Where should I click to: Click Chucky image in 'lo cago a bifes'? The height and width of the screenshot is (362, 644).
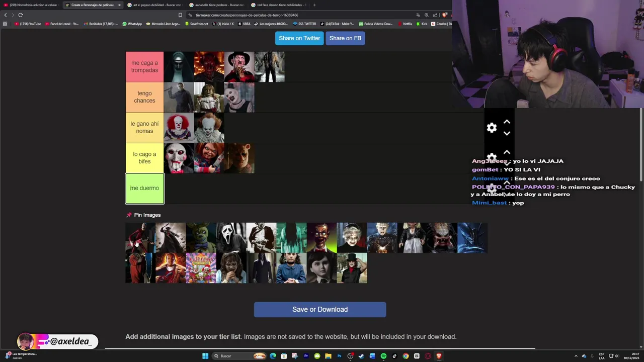(x=209, y=158)
